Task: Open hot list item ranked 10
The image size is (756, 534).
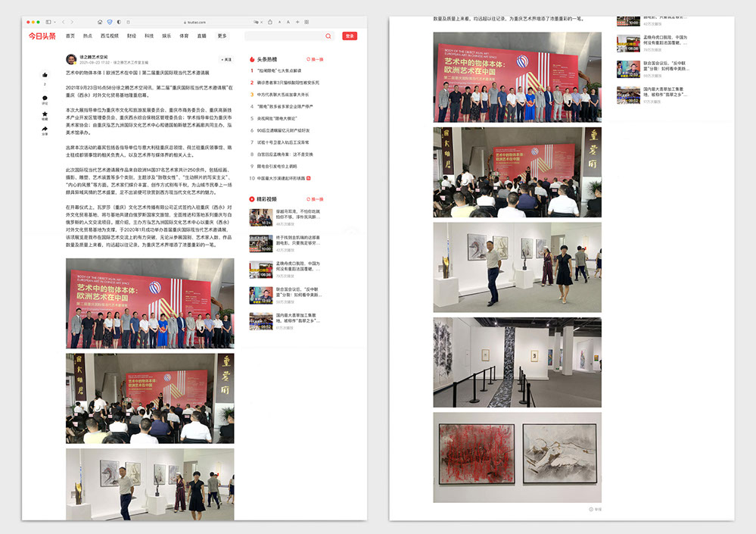Action: click(x=280, y=179)
